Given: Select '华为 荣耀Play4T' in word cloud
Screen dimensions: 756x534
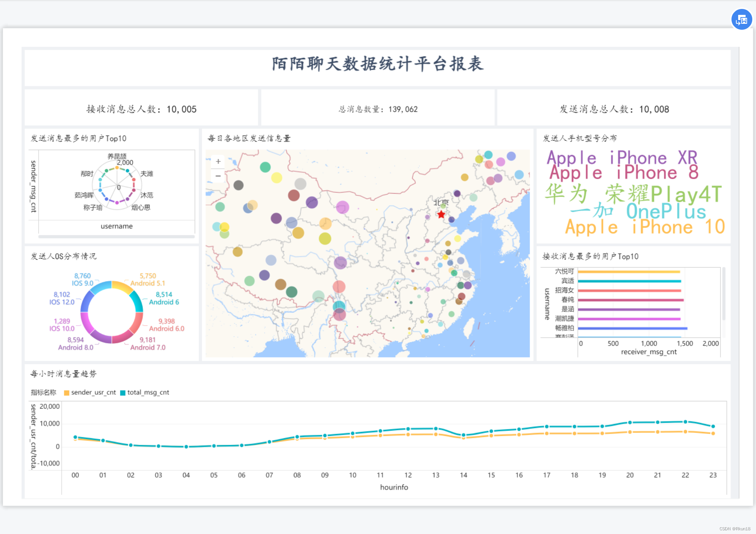Looking at the screenshot, I should 633,194.
